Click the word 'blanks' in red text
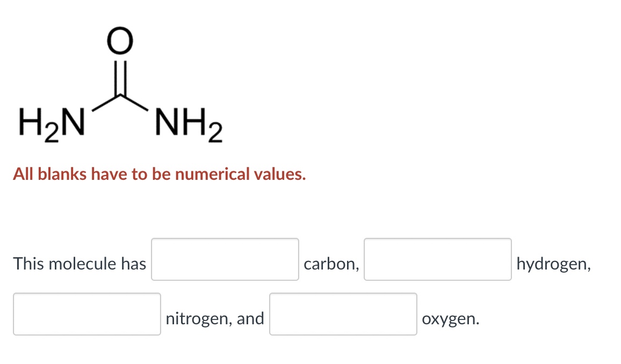 tap(63, 173)
